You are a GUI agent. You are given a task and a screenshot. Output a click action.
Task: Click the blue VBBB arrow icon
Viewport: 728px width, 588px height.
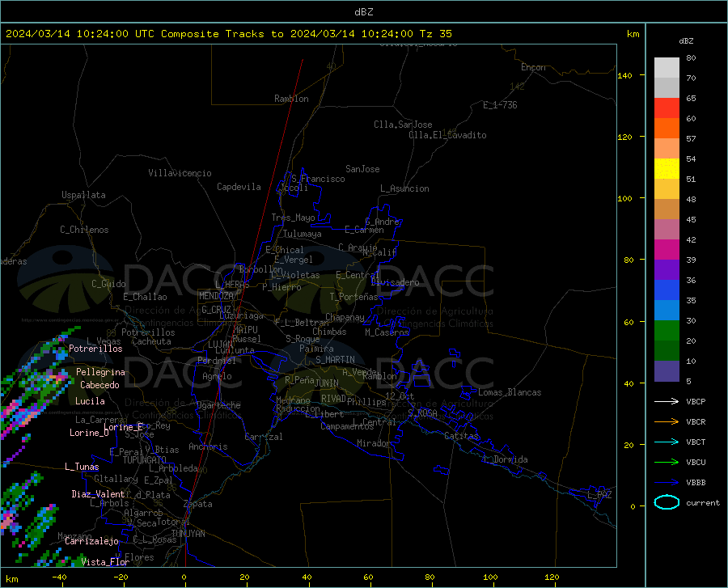(x=667, y=482)
